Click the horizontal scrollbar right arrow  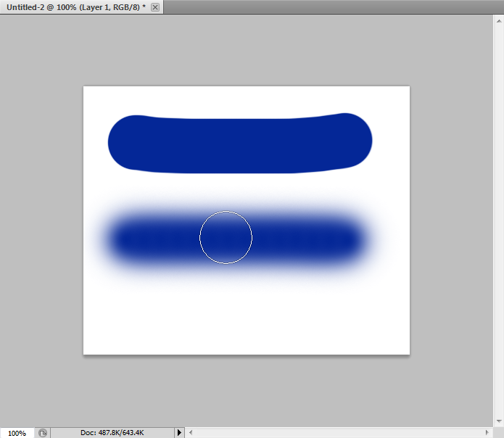point(486,433)
